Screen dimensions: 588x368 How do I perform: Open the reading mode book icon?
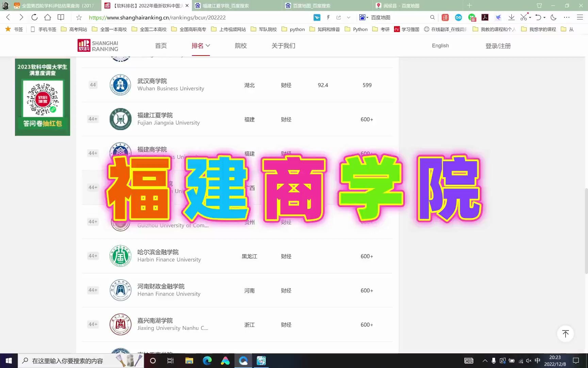click(x=61, y=17)
